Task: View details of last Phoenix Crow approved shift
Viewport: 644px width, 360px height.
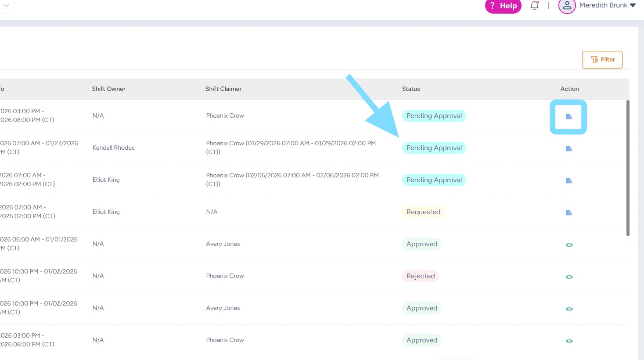Action: (569, 341)
